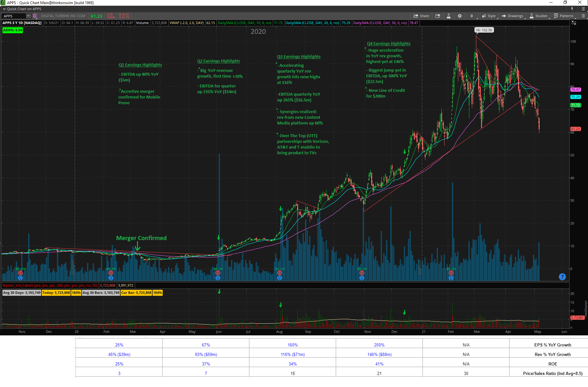The image size is (588, 387).
Task: Open the Studies menu
Action: pos(539,16)
